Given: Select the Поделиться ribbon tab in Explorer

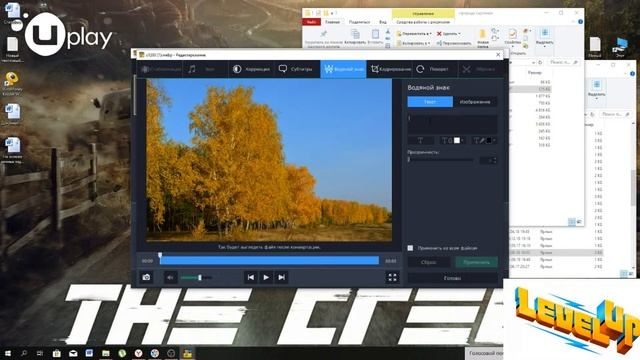Looking at the screenshot, I should (x=359, y=22).
